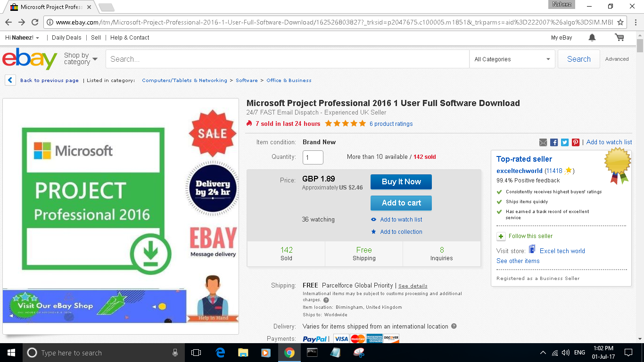
Task: Open Task View on the taskbar
Action: (196, 353)
